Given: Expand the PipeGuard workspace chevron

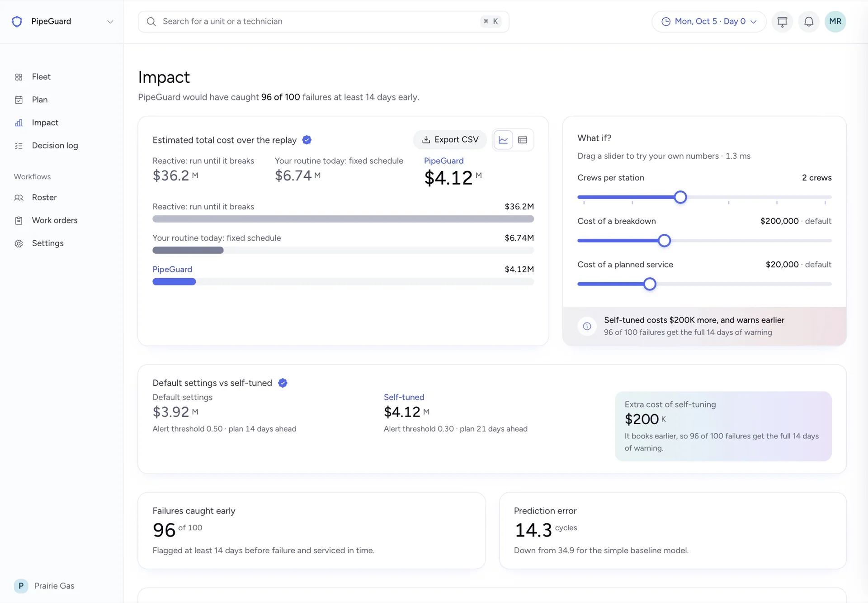Looking at the screenshot, I should (x=110, y=22).
